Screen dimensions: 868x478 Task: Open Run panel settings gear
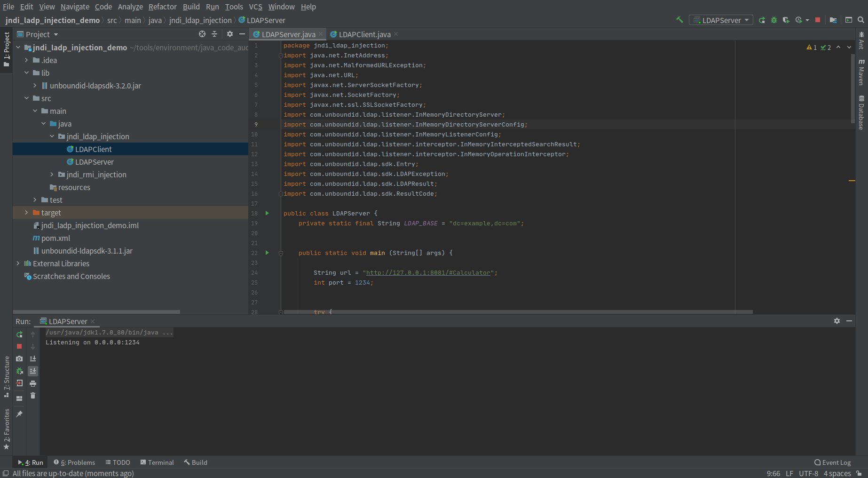click(x=837, y=321)
